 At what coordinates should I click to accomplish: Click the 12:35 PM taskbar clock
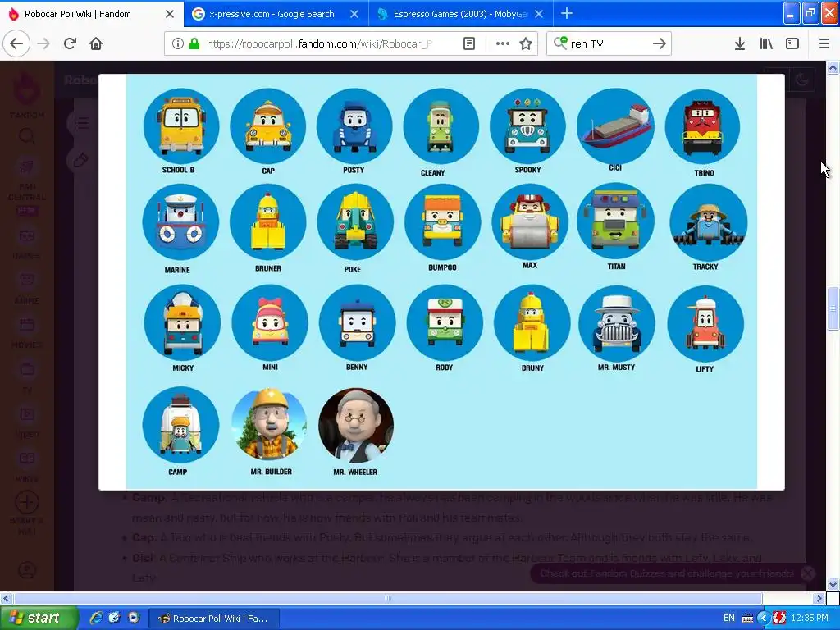pos(810,619)
